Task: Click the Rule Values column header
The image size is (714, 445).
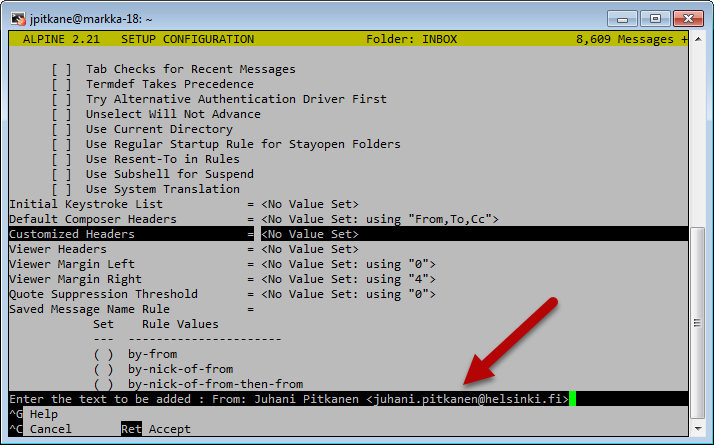Action: point(180,324)
